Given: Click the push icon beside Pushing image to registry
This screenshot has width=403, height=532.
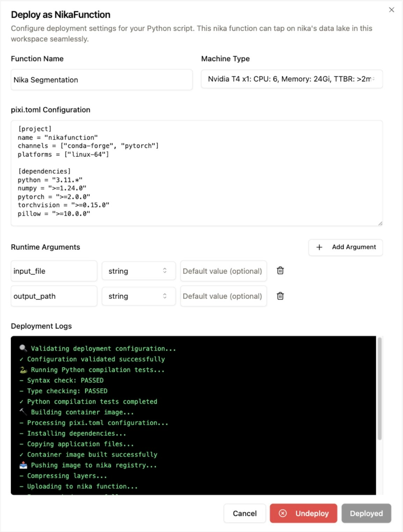Looking at the screenshot, I should (23, 465).
